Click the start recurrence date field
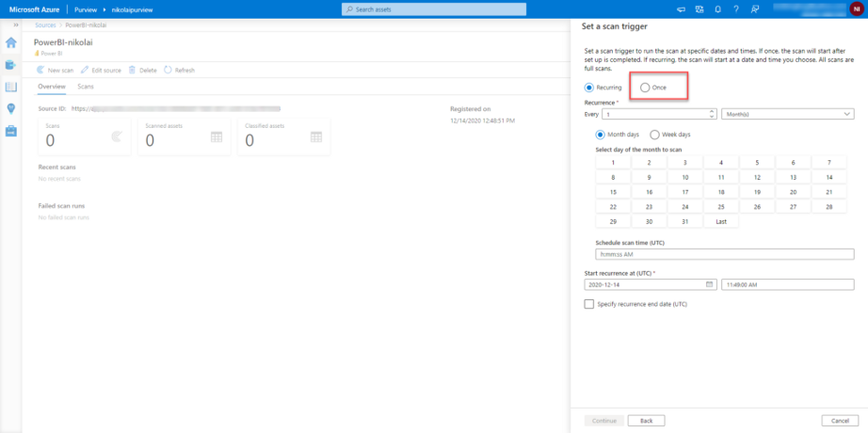Image resolution: width=868 pixels, height=433 pixels. coord(651,284)
